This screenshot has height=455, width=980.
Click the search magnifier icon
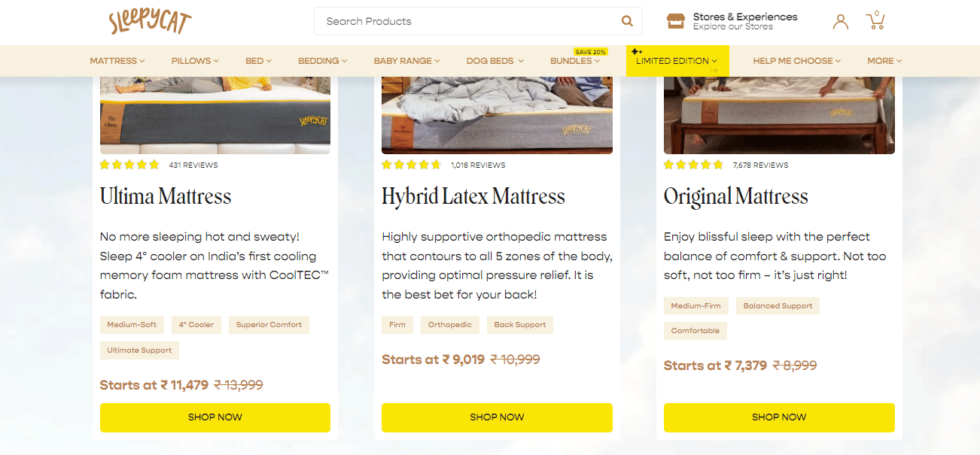point(627,21)
